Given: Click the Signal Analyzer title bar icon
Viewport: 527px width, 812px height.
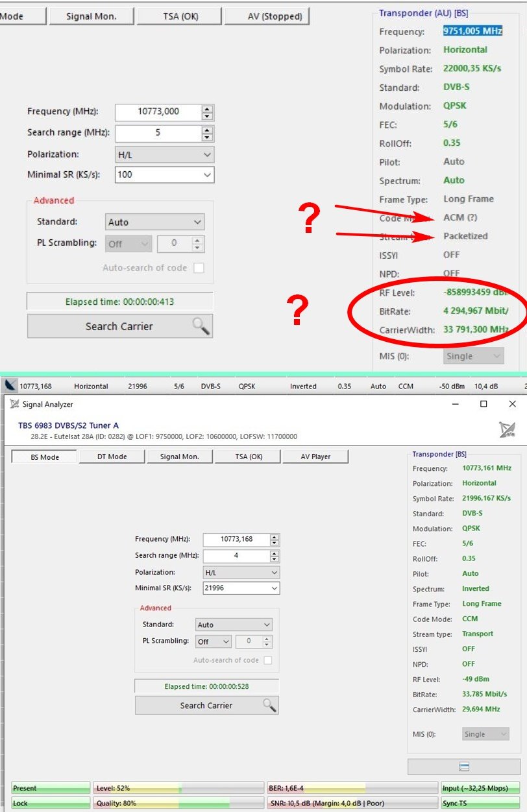Looking at the screenshot, I should pos(13,404).
